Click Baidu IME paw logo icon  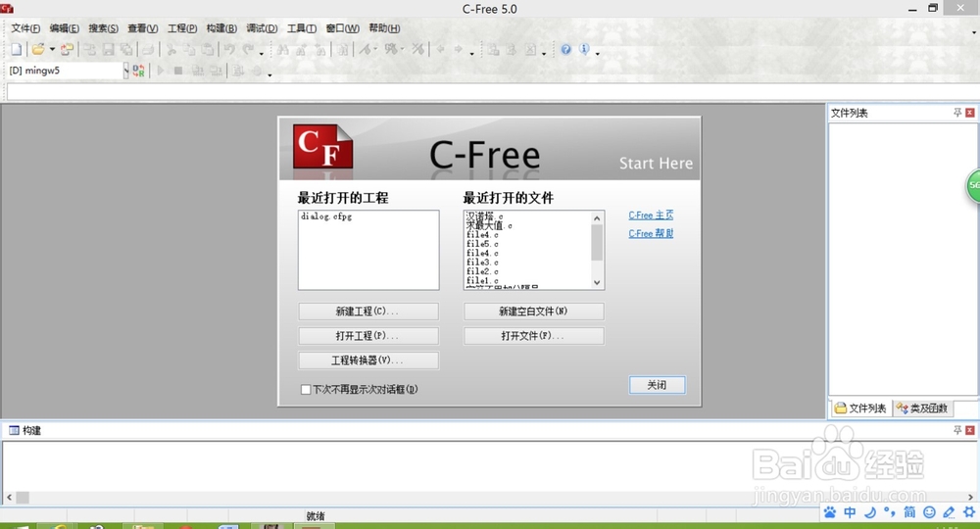tap(830, 512)
